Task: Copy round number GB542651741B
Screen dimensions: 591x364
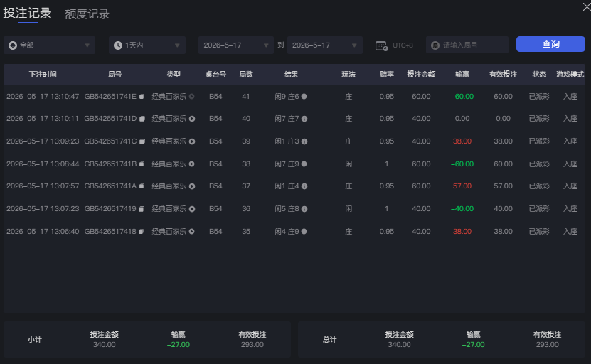Action: 142,164
